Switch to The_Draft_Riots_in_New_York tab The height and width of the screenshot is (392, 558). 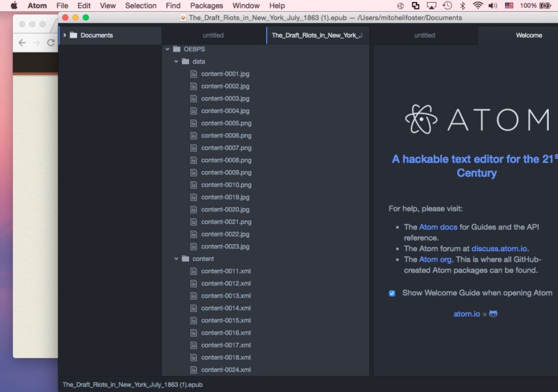coord(317,35)
